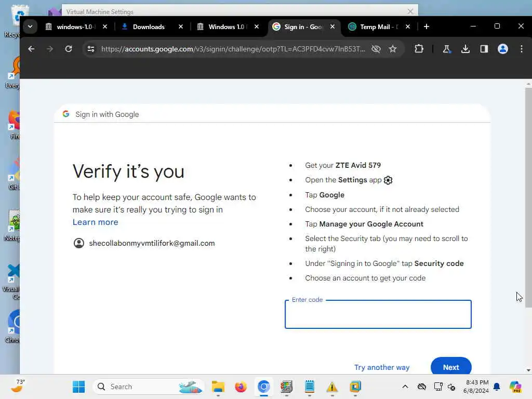This screenshot has width=532, height=399.
Task: Click the Google logo in sign-in header
Action: click(66, 114)
